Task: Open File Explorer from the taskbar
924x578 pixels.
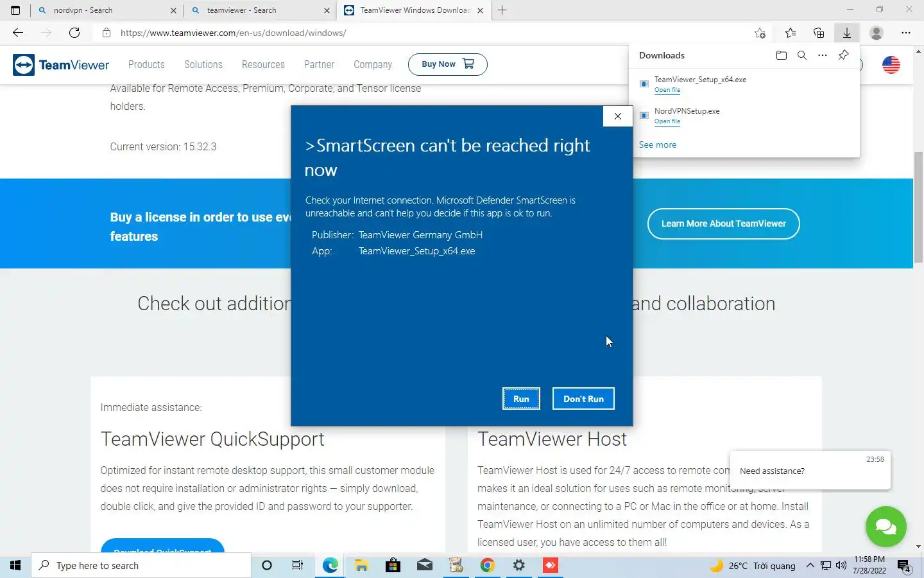Action: coord(361,565)
